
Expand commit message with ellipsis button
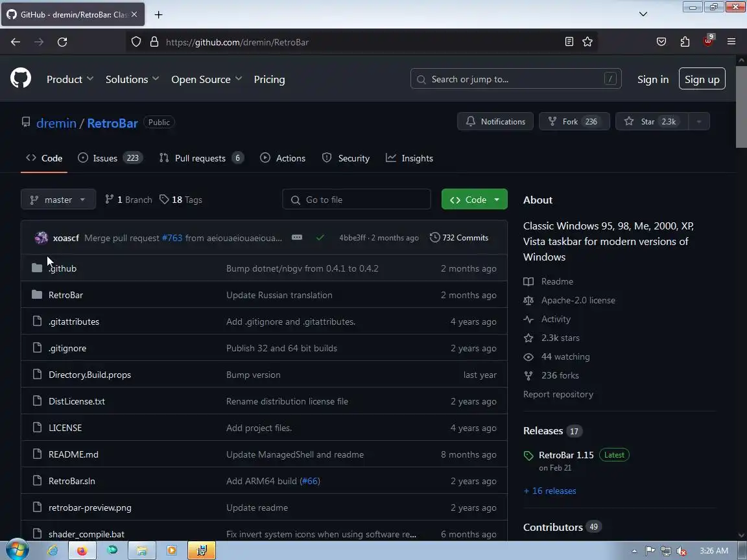pyautogui.click(x=297, y=237)
